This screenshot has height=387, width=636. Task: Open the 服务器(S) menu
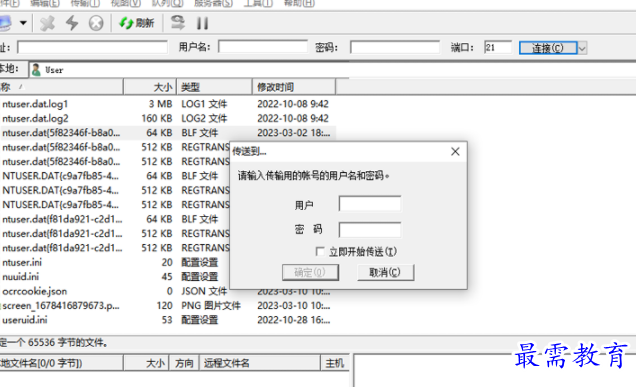coord(213,3)
